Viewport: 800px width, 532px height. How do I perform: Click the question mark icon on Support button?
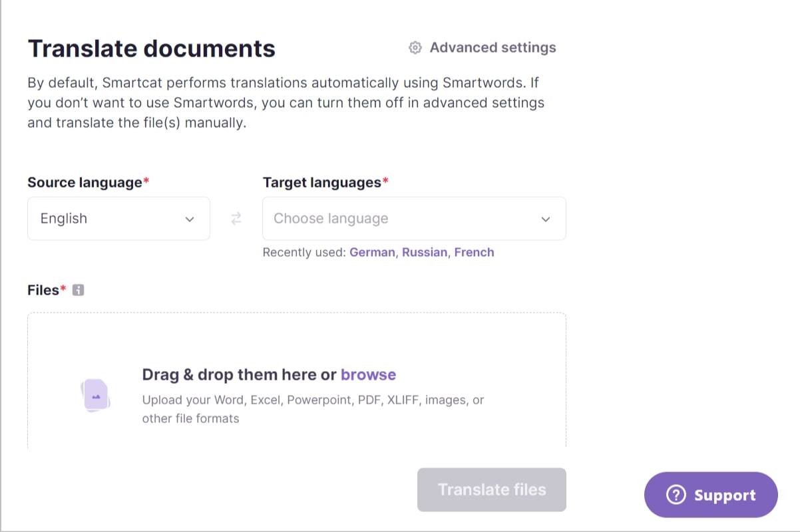coord(676,495)
